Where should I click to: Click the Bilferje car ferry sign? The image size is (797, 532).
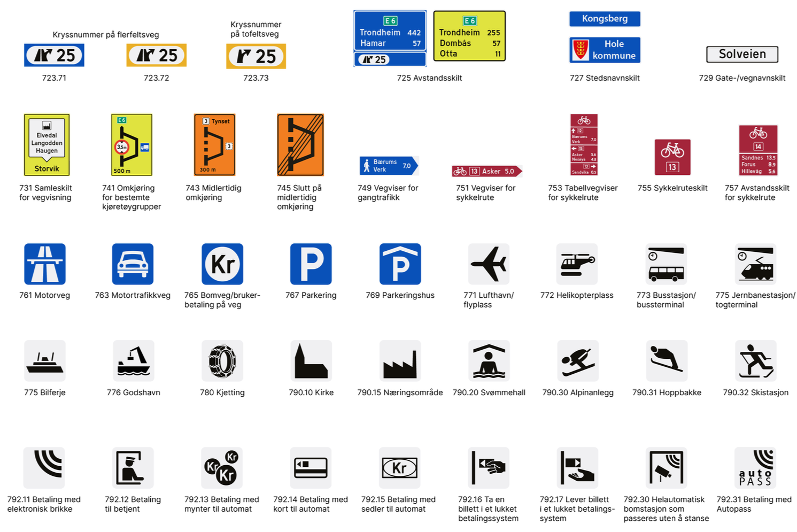pos(45,361)
